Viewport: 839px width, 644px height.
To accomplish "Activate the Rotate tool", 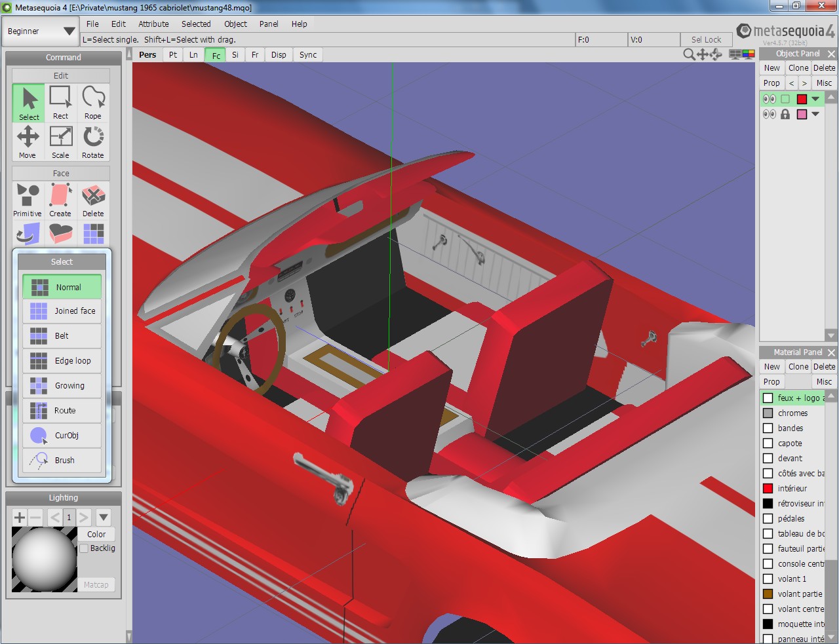I will (93, 142).
